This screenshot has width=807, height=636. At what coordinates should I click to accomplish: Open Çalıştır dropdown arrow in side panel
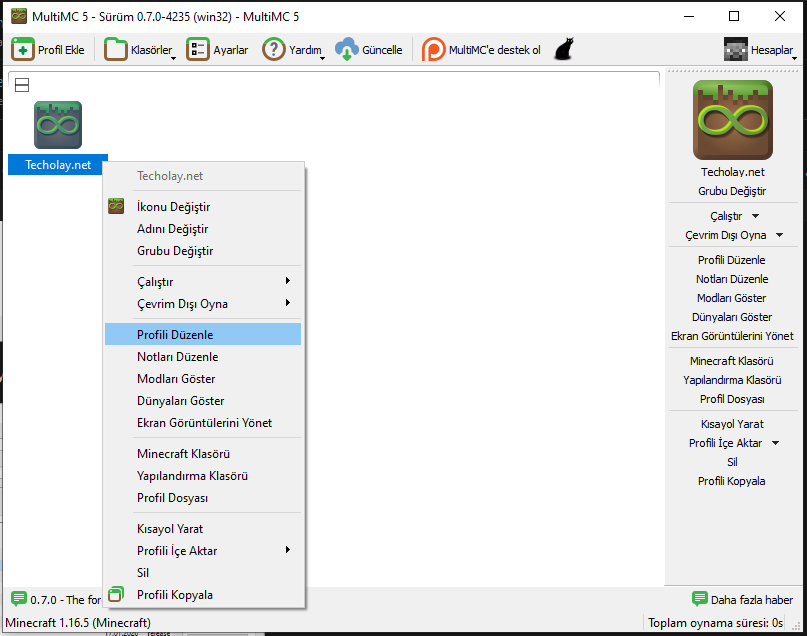[755, 216]
